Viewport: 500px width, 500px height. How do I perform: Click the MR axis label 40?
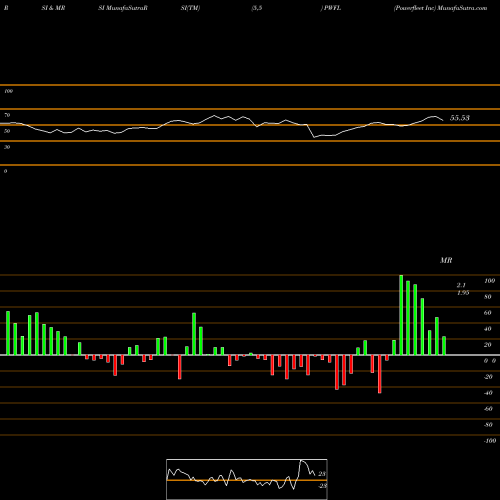(x=487, y=329)
